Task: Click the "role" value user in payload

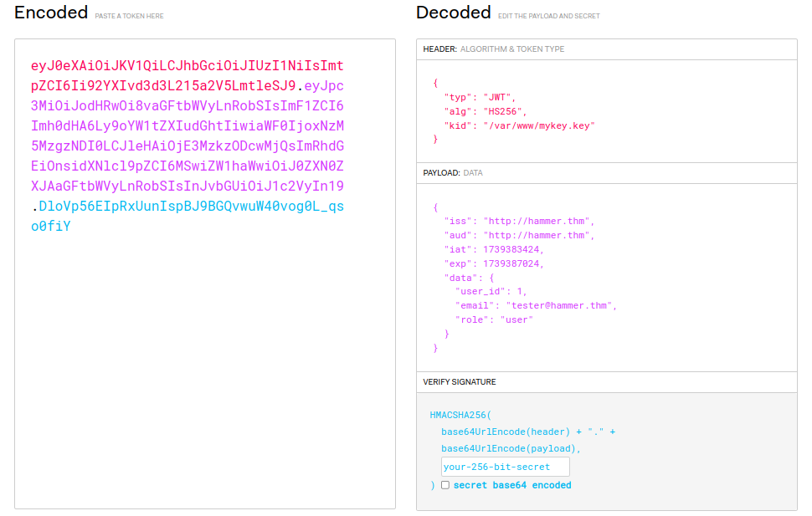Action: pos(516,319)
